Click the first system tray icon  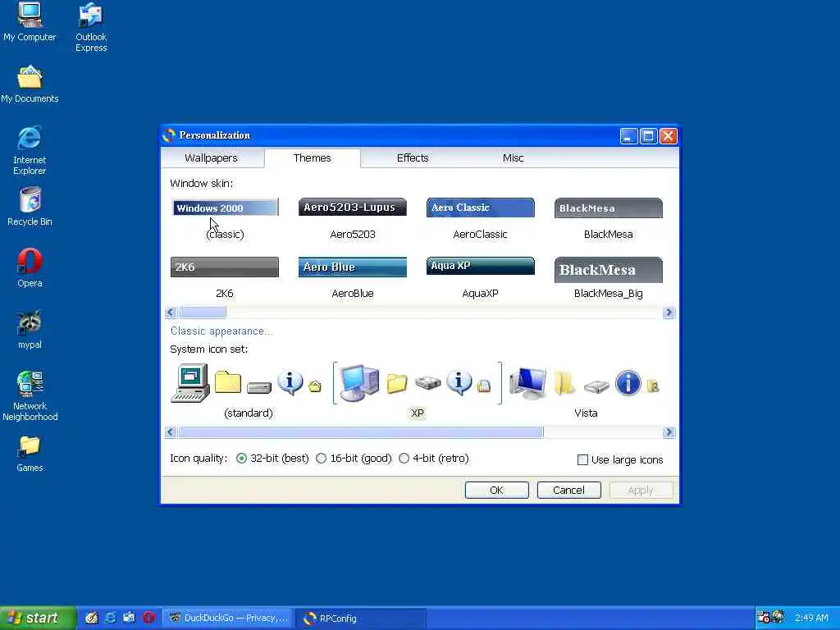click(764, 617)
